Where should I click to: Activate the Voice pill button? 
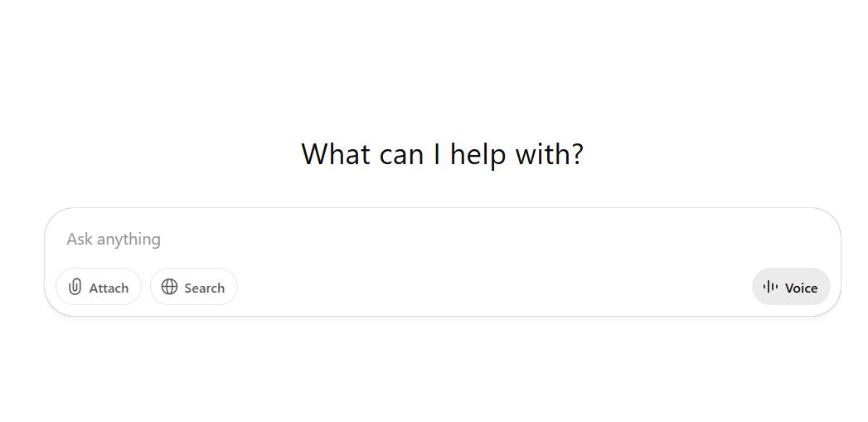coord(790,287)
